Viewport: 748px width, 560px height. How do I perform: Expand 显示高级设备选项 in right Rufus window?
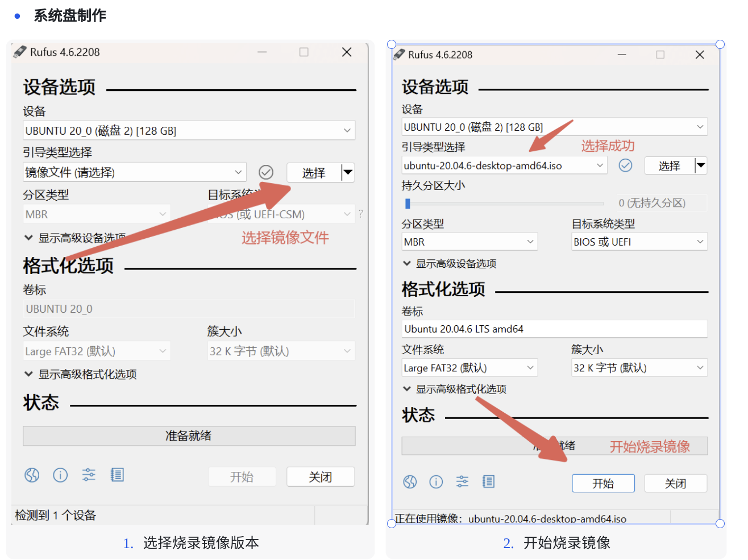tap(450, 264)
